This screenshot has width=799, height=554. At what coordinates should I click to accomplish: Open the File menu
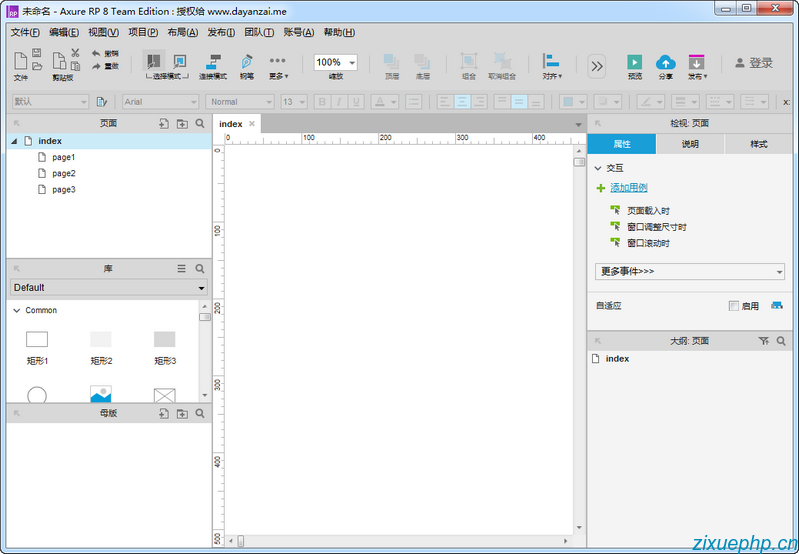tap(25, 32)
